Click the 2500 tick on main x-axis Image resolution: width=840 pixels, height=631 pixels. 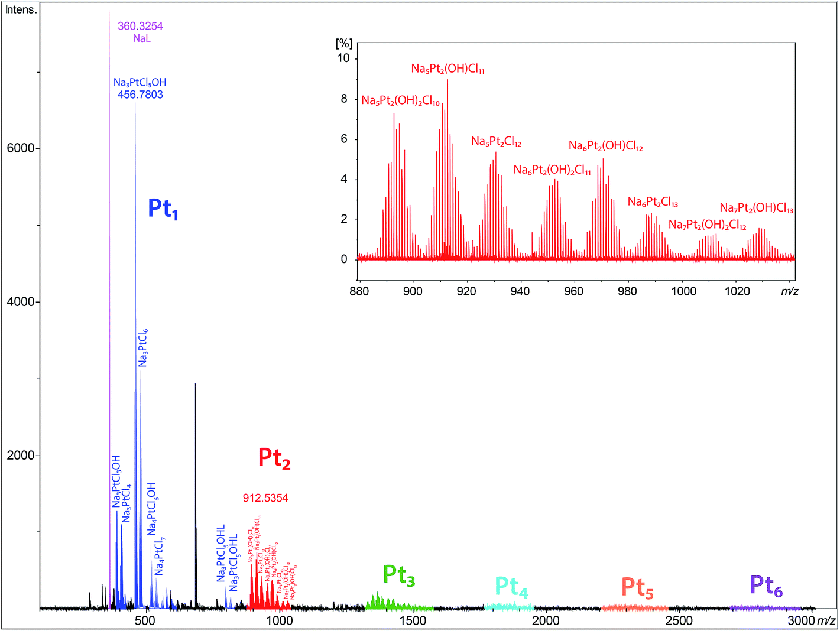(x=679, y=620)
